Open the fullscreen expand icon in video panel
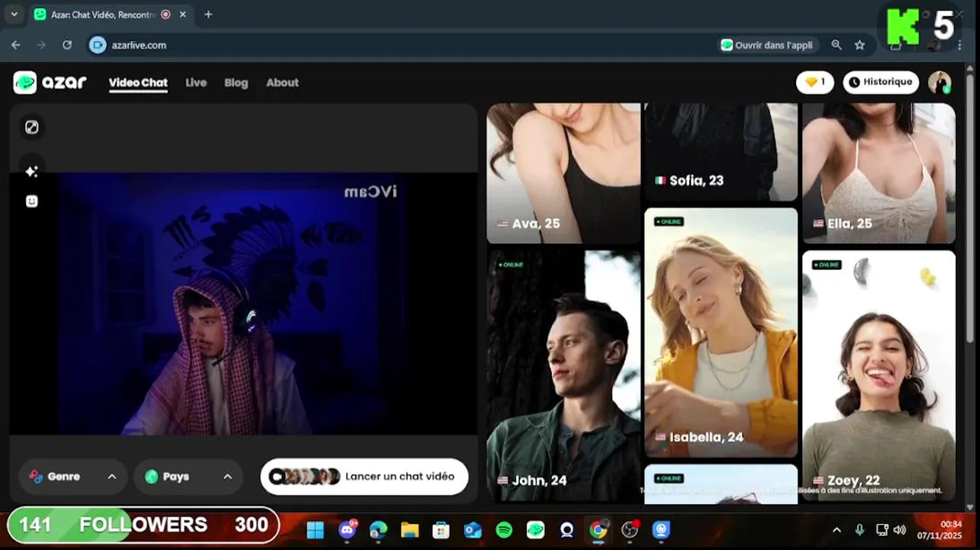 (31, 128)
